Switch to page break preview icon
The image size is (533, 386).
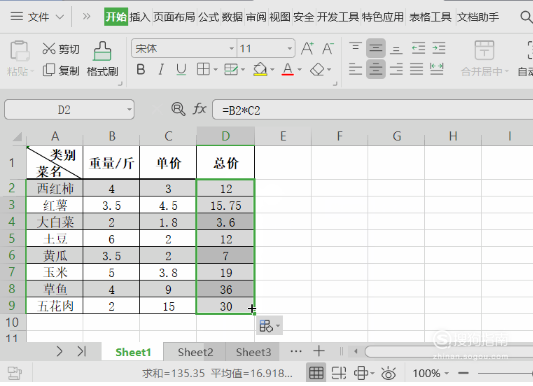(339, 373)
